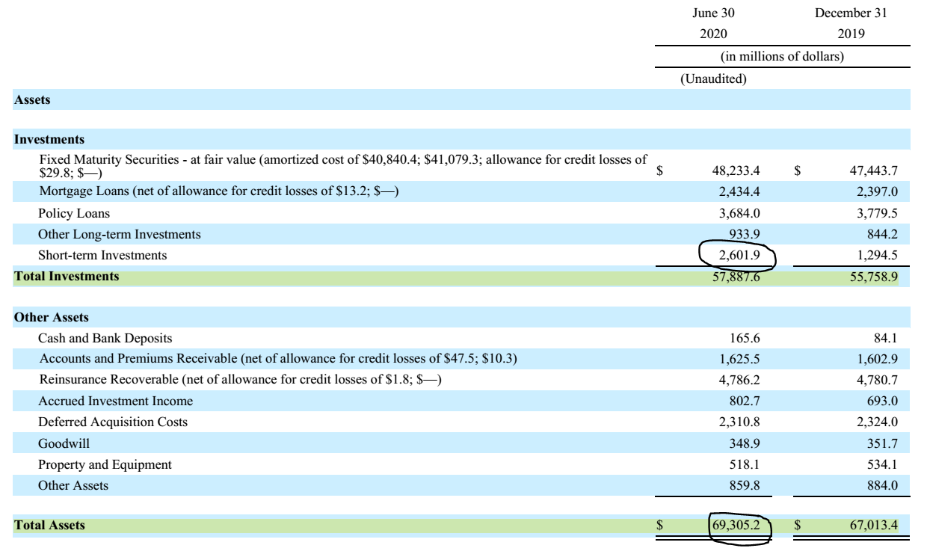Click the 2019 Total Investments value 55,758.9

tap(873, 277)
